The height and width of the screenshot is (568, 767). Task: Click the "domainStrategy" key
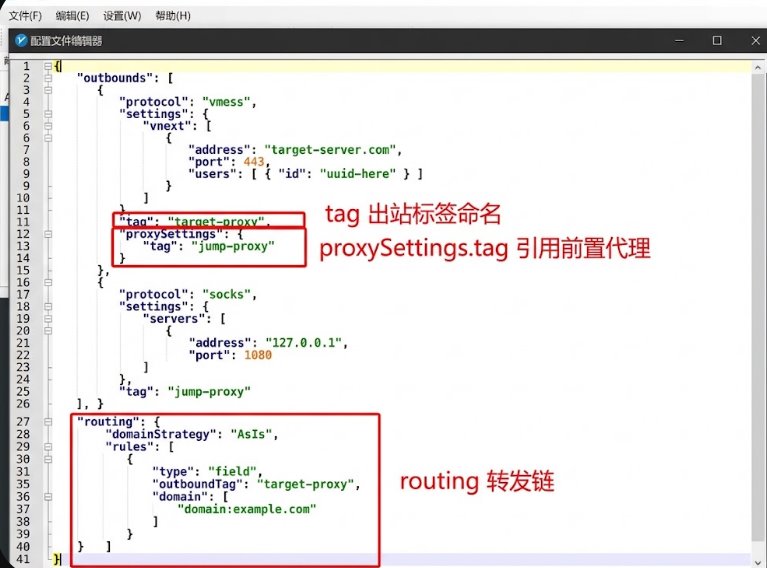tap(160, 434)
